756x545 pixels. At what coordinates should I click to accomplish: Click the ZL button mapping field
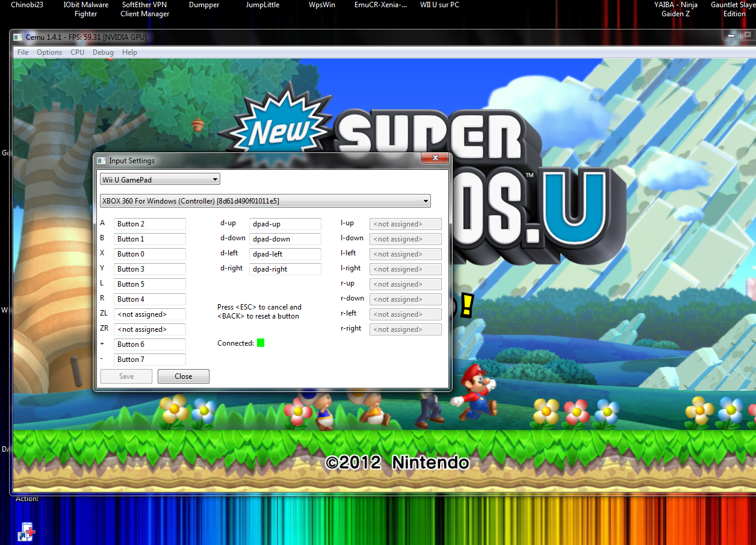coord(149,314)
